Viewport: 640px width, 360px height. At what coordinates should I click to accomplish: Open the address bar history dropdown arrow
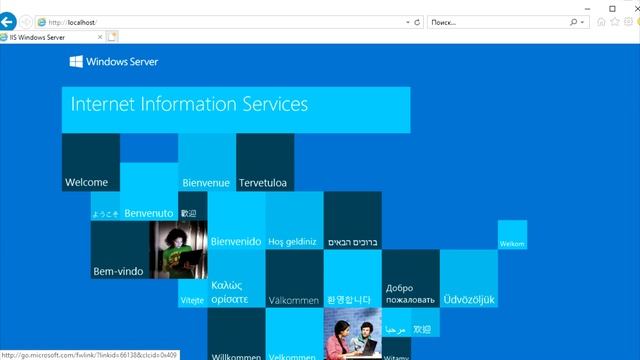point(408,22)
